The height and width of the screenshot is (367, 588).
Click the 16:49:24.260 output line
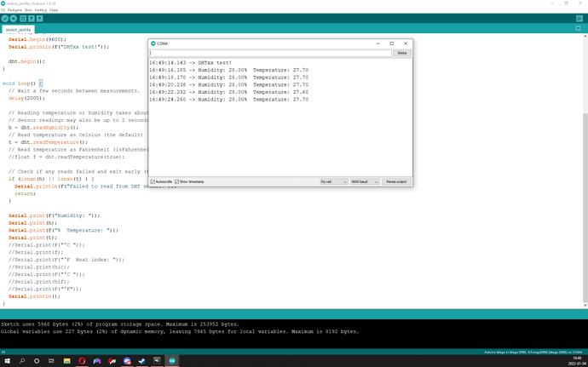(x=228, y=100)
